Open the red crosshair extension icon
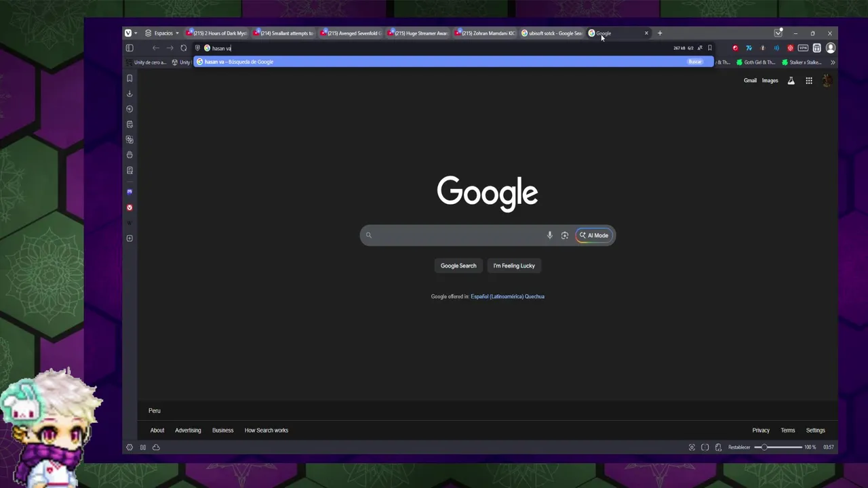The image size is (868, 488). click(790, 48)
